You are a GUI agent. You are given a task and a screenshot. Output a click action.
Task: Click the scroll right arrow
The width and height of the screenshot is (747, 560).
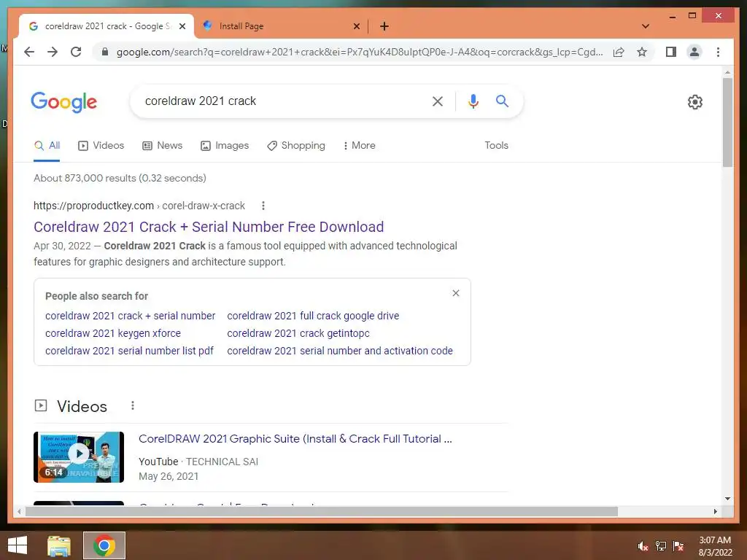click(x=715, y=511)
